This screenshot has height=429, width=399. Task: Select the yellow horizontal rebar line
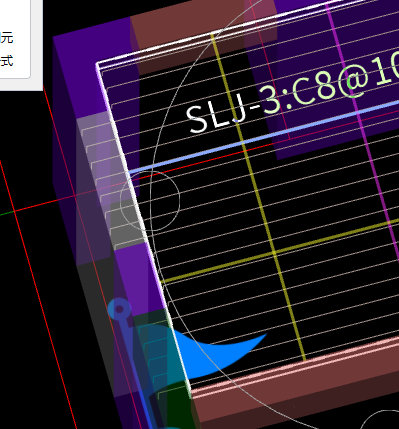280,251
